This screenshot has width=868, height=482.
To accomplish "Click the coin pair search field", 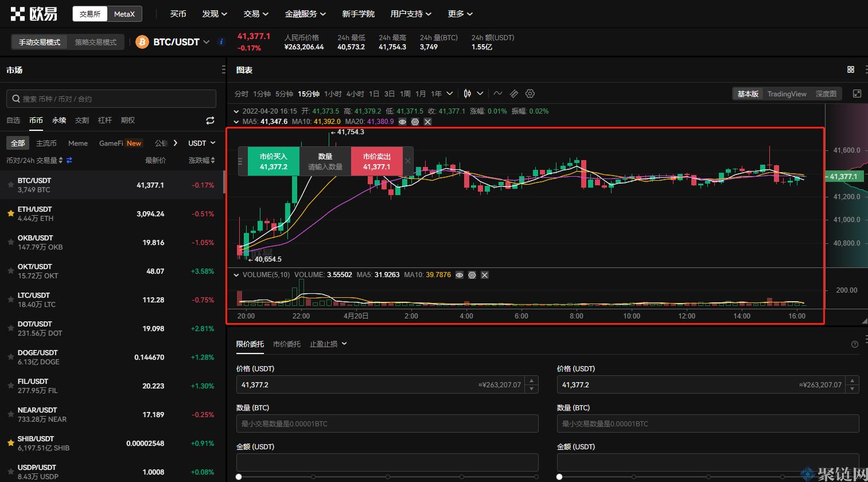I will tap(111, 99).
